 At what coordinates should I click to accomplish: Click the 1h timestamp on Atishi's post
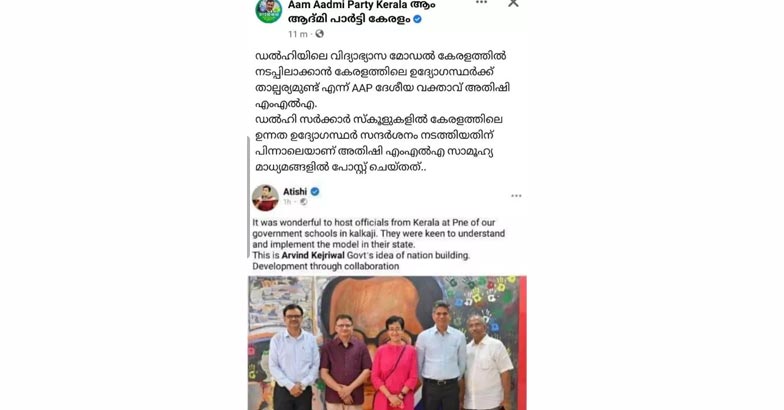[287, 202]
